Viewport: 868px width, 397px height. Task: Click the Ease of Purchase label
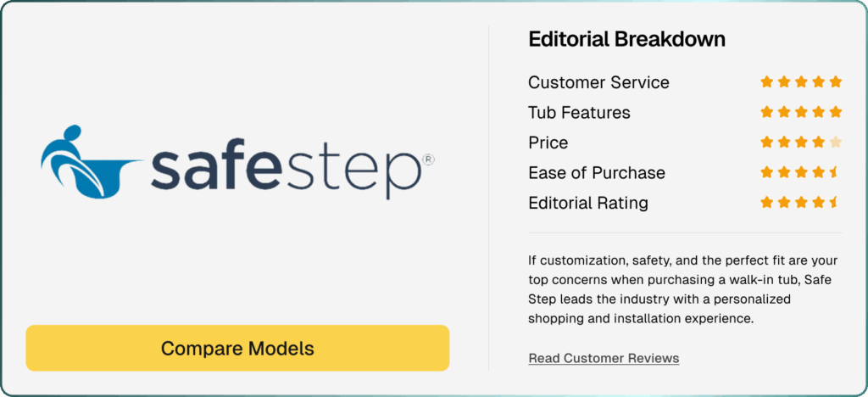596,172
